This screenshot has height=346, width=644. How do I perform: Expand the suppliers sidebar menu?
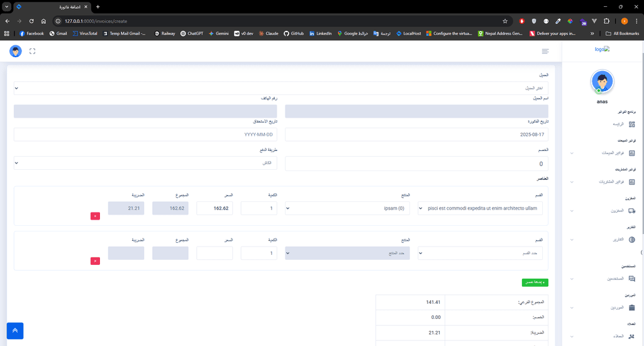pos(572,308)
